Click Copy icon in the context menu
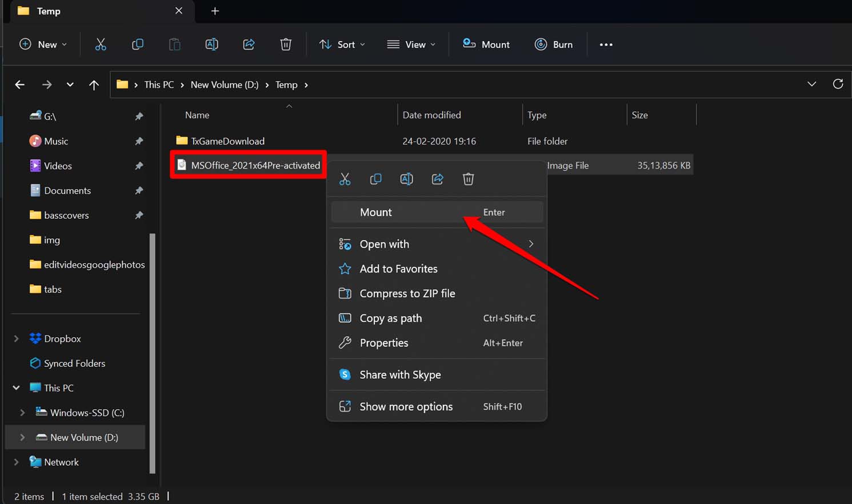Screen dimensions: 852x504 (375, 179)
